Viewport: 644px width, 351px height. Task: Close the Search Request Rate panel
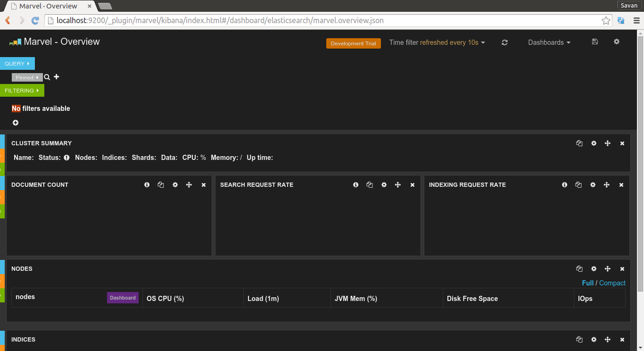(413, 185)
